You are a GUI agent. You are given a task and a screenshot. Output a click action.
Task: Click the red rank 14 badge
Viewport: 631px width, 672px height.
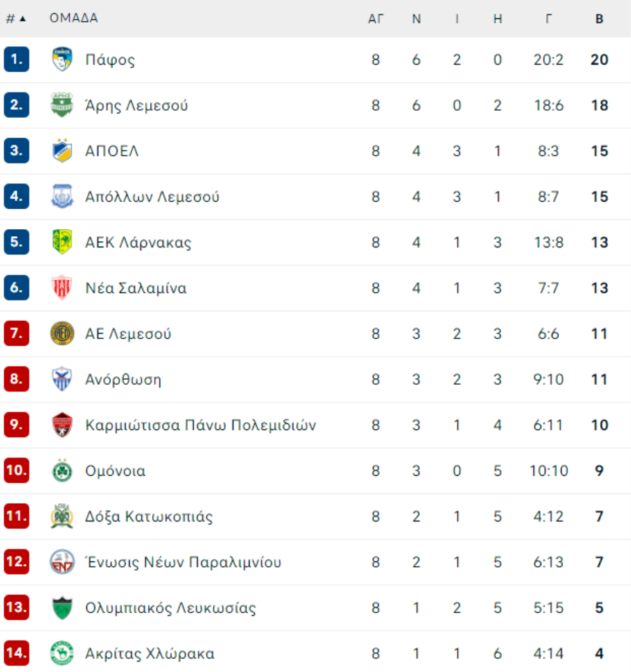click(17, 653)
